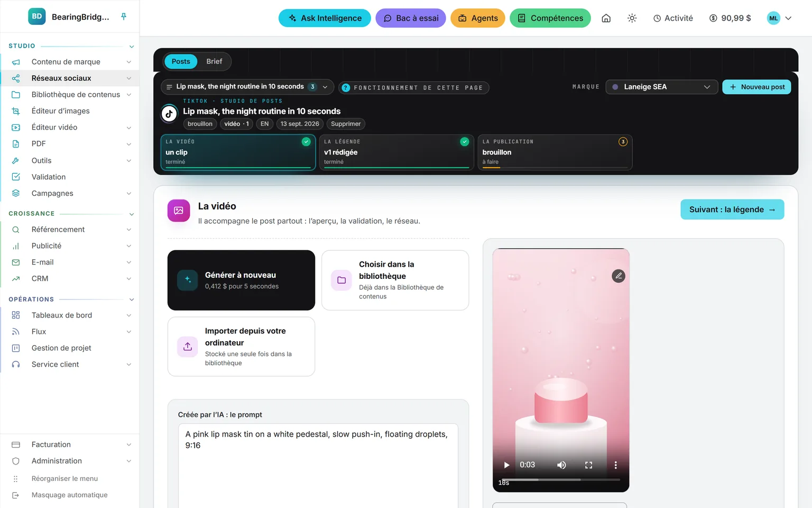
Task: Open Bac à essai
Action: pyautogui.click(x=411, y=18)
